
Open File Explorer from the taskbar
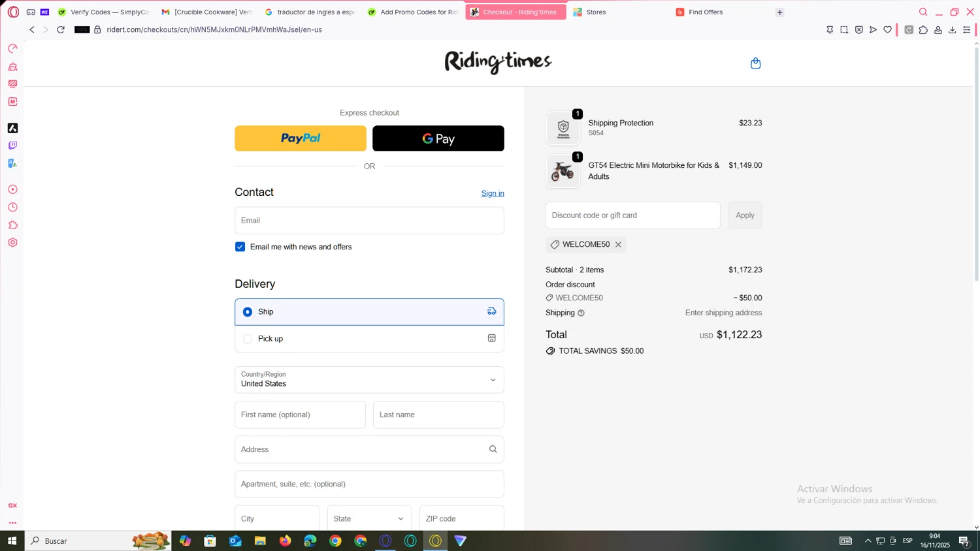[x=260, y=541]
